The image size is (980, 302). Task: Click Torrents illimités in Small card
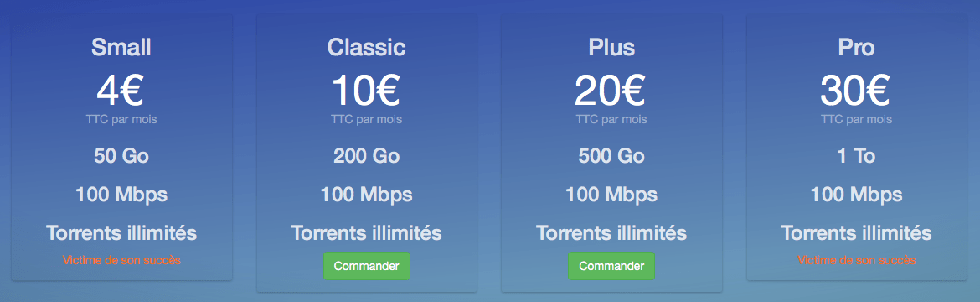pyautogui.click(x=121, y=234)
